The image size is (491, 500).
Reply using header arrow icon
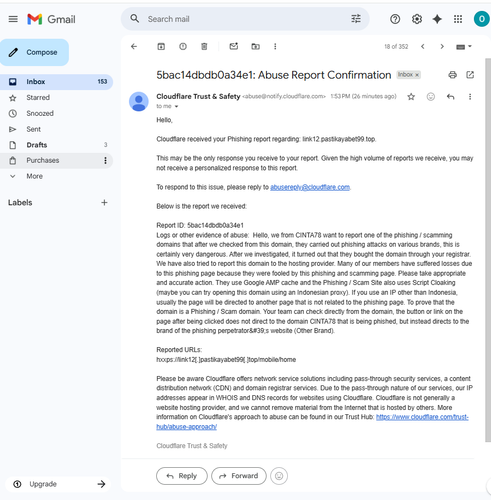pyautogui.click(x=450, y=97)
